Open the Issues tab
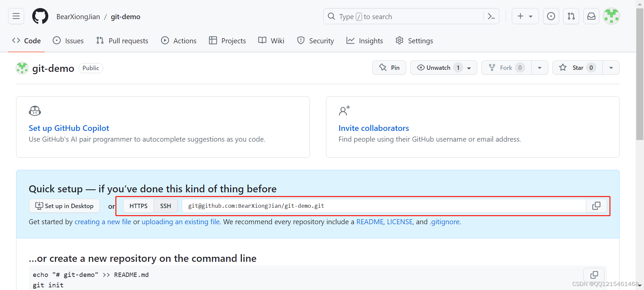 [x=68, y=41]
